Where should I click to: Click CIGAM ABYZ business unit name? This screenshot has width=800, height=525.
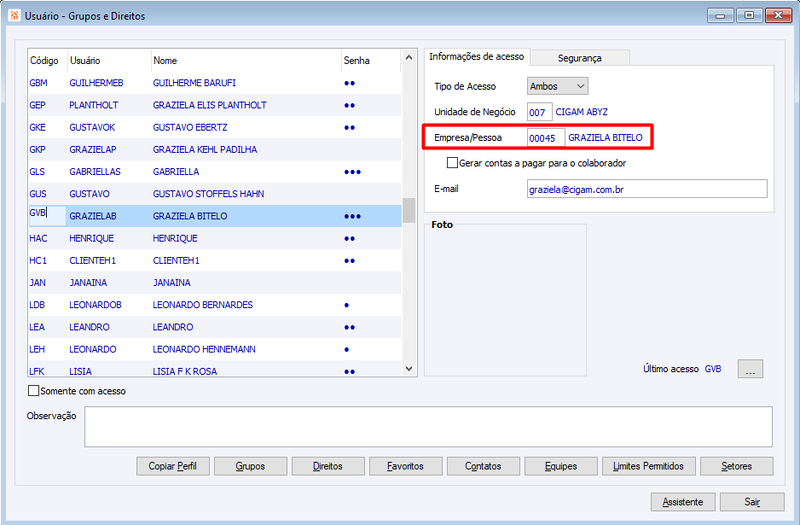point(582,112)
